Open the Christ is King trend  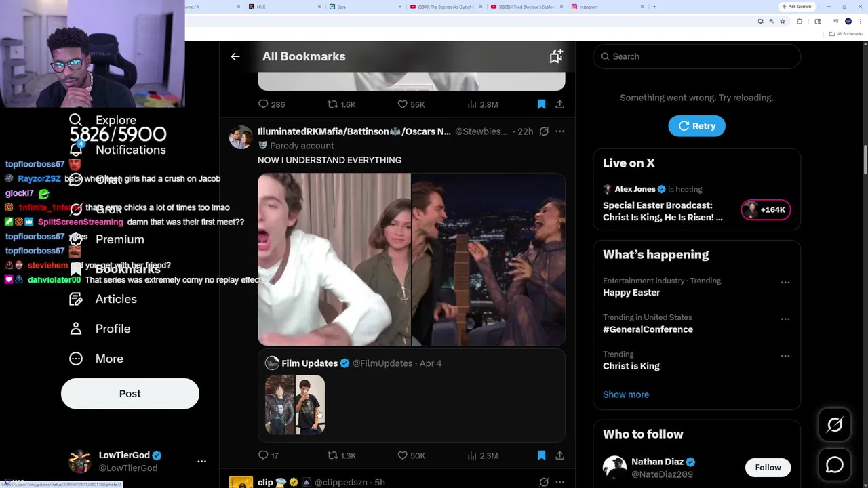[x=631, y=366]
